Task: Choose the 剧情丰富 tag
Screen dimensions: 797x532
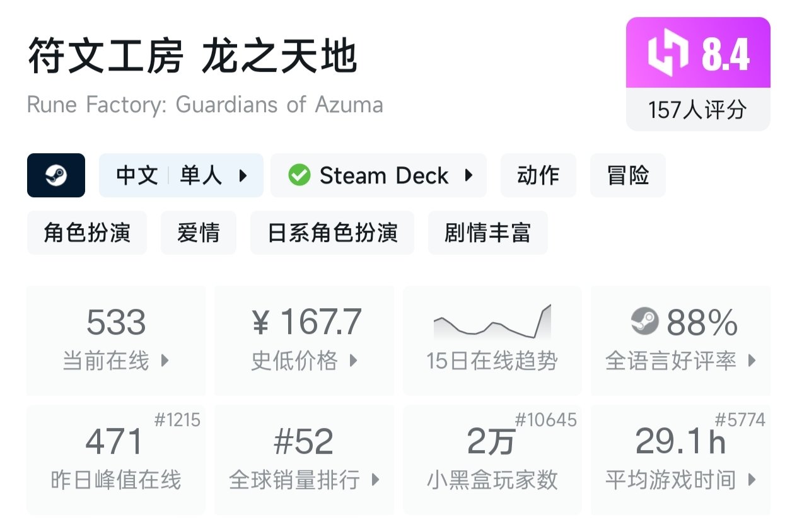Action: point(487,233)
